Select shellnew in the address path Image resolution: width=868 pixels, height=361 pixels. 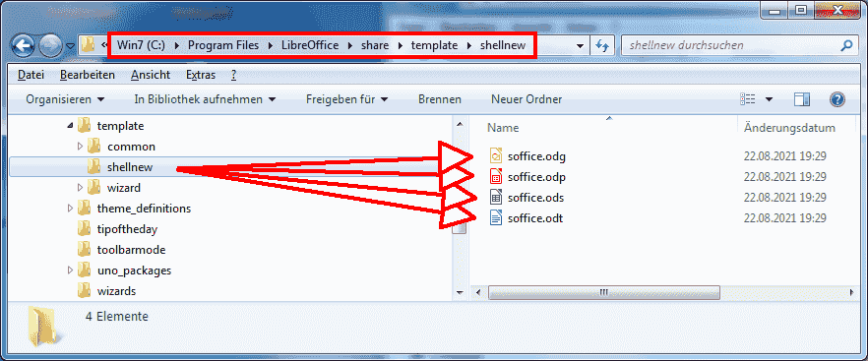[503, 45]
